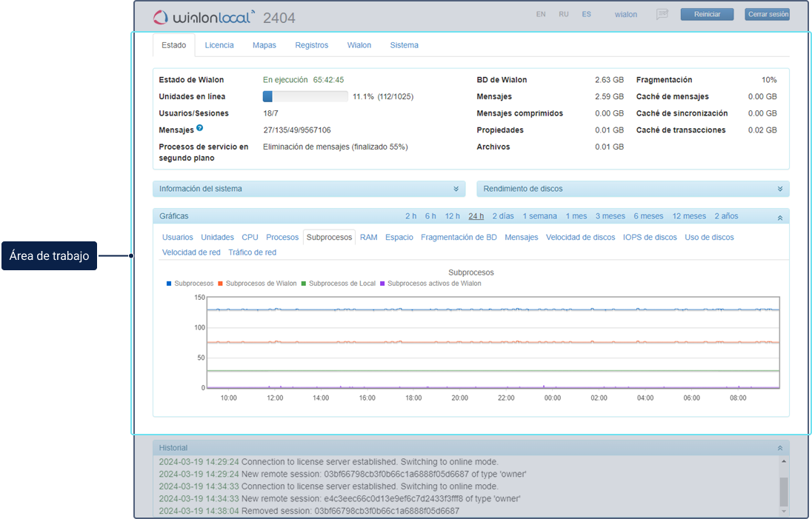Image resolution: width=812 pixels, height=519 pixels.
Task: Set graph range to 6 meses
Action: tap(648, 216)
